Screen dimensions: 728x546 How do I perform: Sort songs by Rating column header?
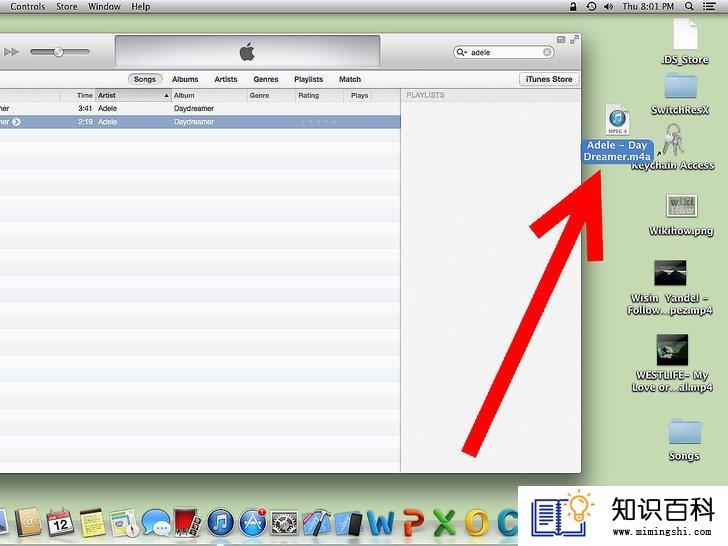point(320,95)
